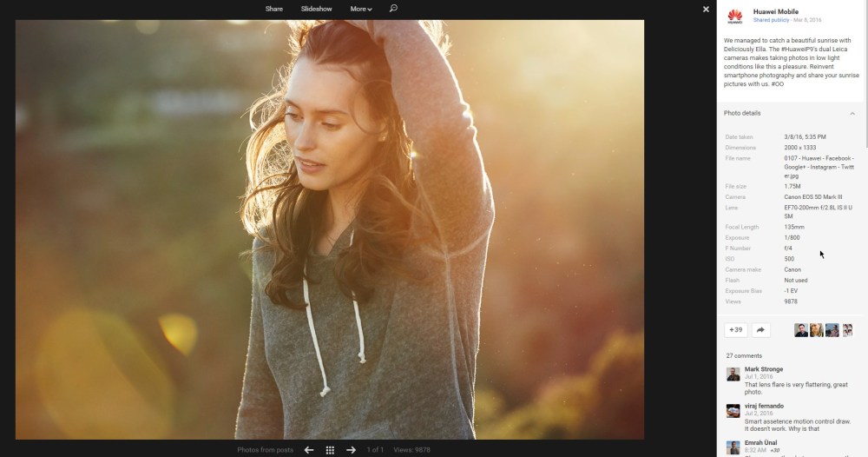This screenshot has height=457, width=868.
Task: Toggle the +39 plus-one button
Action: click(735, 330)
